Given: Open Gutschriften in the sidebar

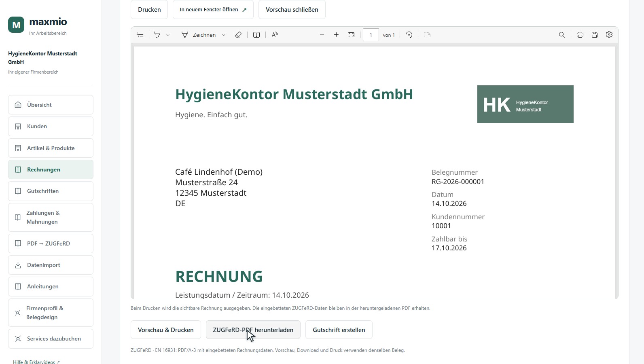Looking at the screenshot, I should pyautogui.click(x=51, y=191).
